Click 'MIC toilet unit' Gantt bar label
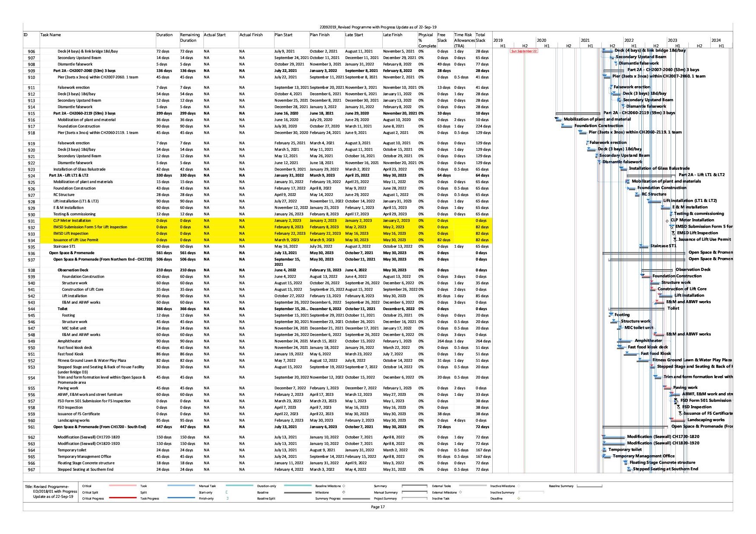This screenshot has width=756, height=534. (x=639, y=328)
